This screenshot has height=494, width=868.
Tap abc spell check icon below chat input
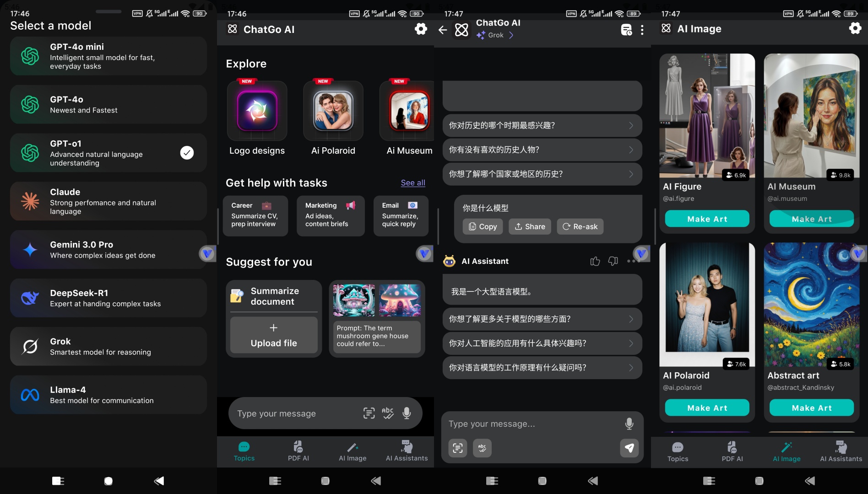click(482, 448)
